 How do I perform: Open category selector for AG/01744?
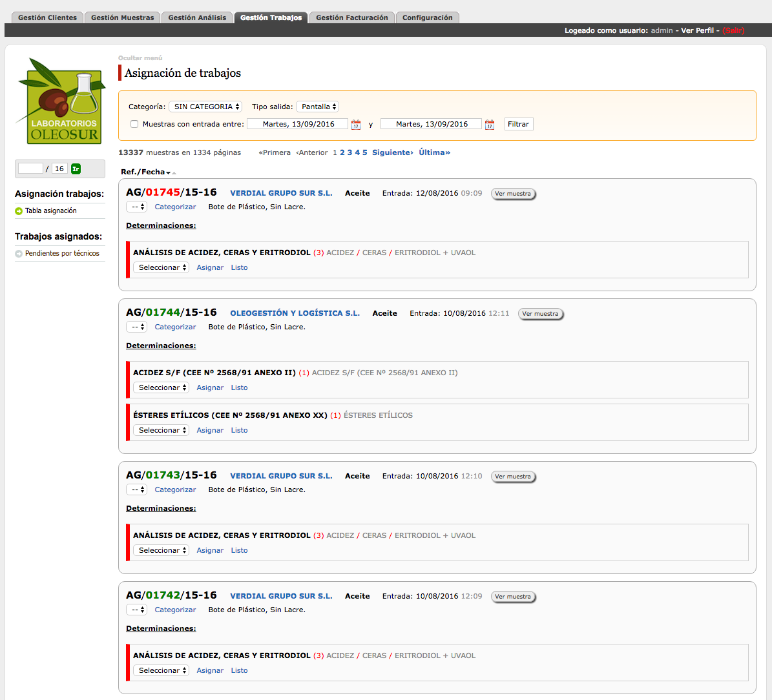[136, 327]
